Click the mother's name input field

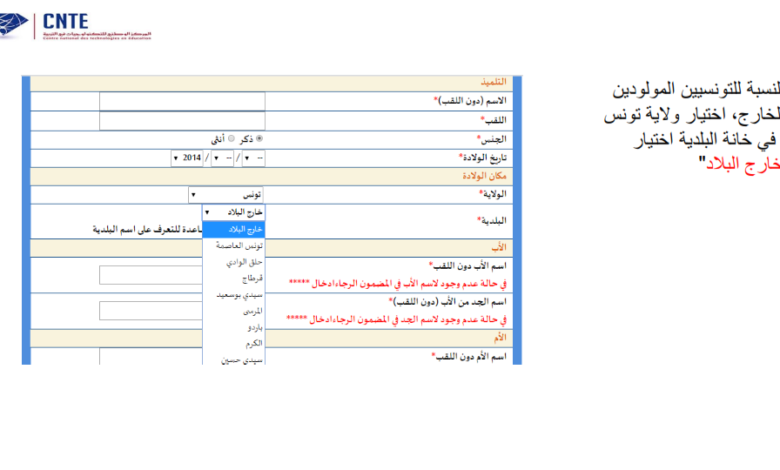[x=151, y=357]
